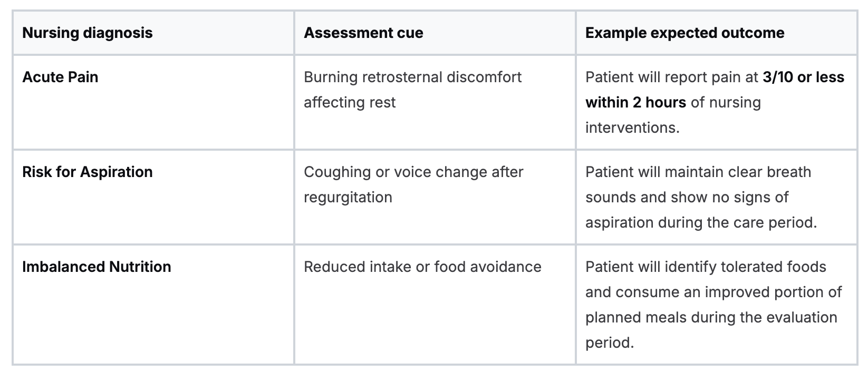Click 'aspiration during the care period' line
Viewport: 868px width, 372px height.
point(701,222)
